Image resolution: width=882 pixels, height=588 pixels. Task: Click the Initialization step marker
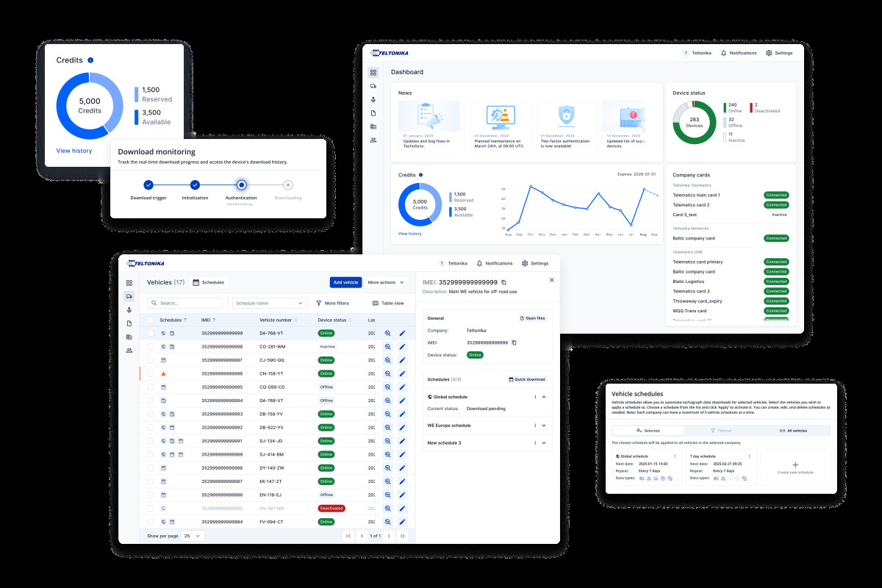[195, 185]
